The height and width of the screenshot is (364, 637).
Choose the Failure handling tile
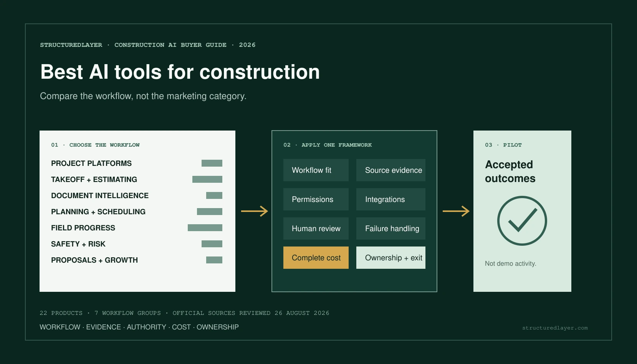(391, 228)
